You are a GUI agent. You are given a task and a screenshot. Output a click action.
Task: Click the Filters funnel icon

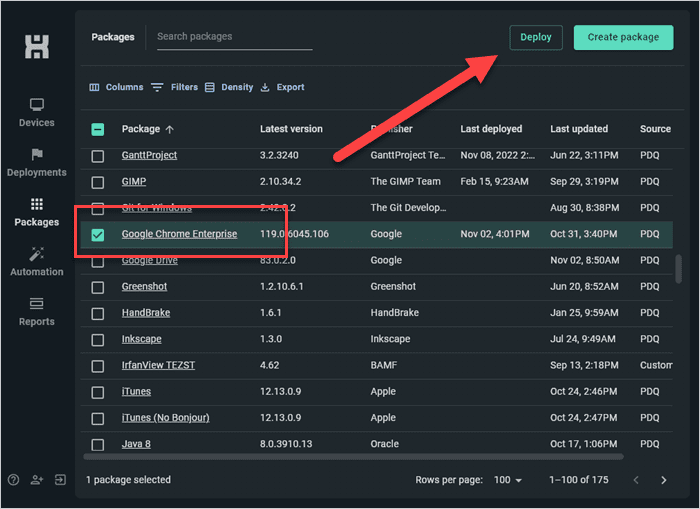tap(157, 87)
